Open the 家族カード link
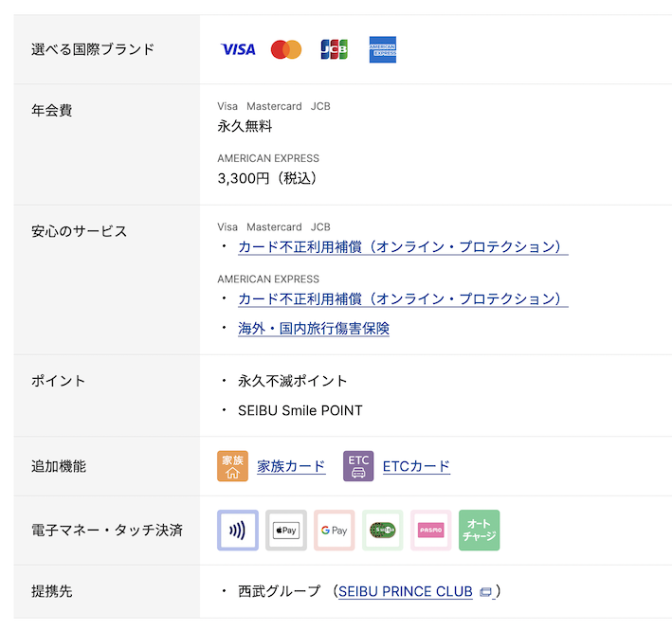The image size is (672, 630). (291, 466)
